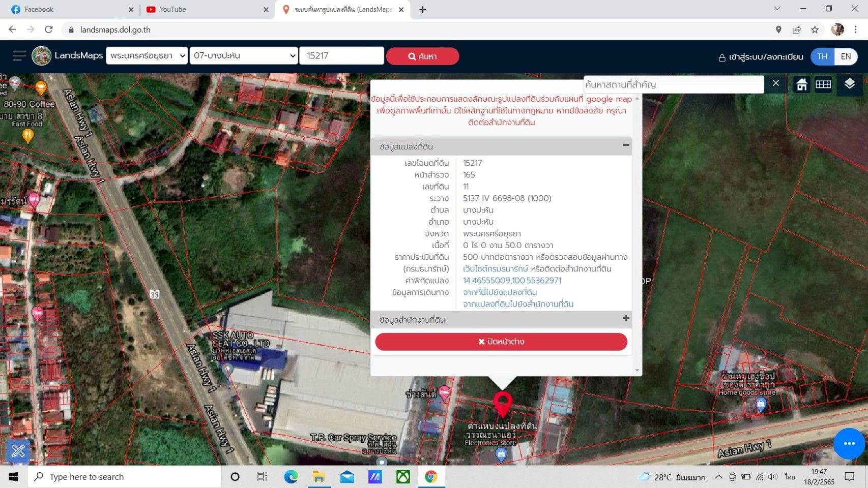This screenshot has width=868, height=488.
Task: Switch language to EN
Action: pyautogui.click(x=846, y=56)
